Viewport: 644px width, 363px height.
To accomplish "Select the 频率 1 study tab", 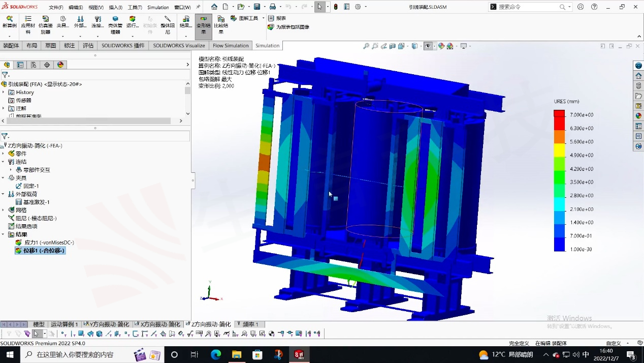I will pyautogui.click(x=250, y=324).
